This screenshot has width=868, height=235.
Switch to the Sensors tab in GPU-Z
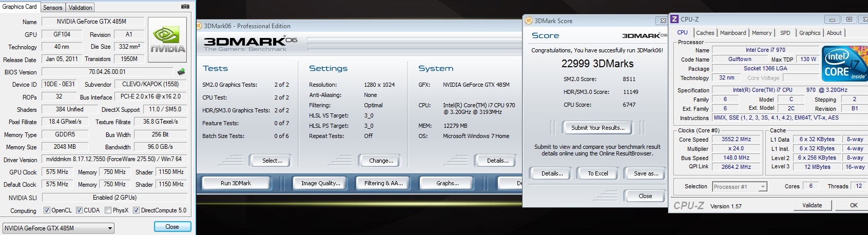tap(52, 8)
